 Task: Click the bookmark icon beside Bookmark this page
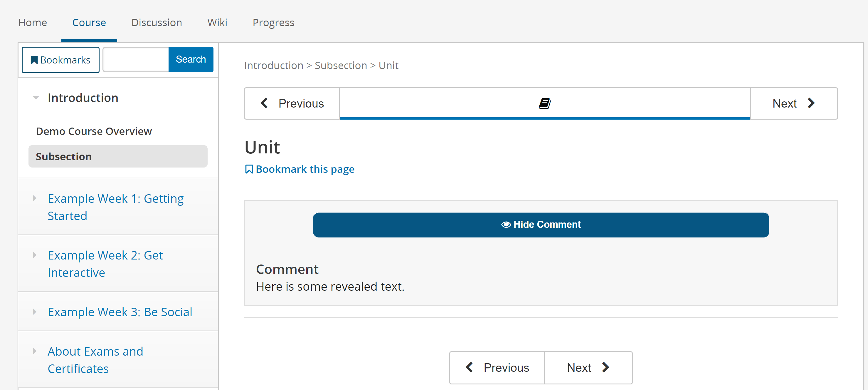coord(249,169)
